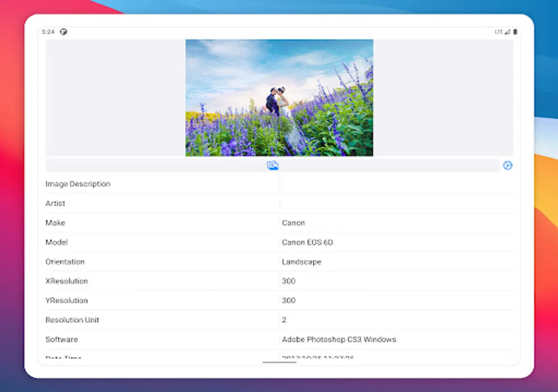Tap the 5:24 clock in the status bar
This screenshot has width=558, height=392.
pos(48,32)
